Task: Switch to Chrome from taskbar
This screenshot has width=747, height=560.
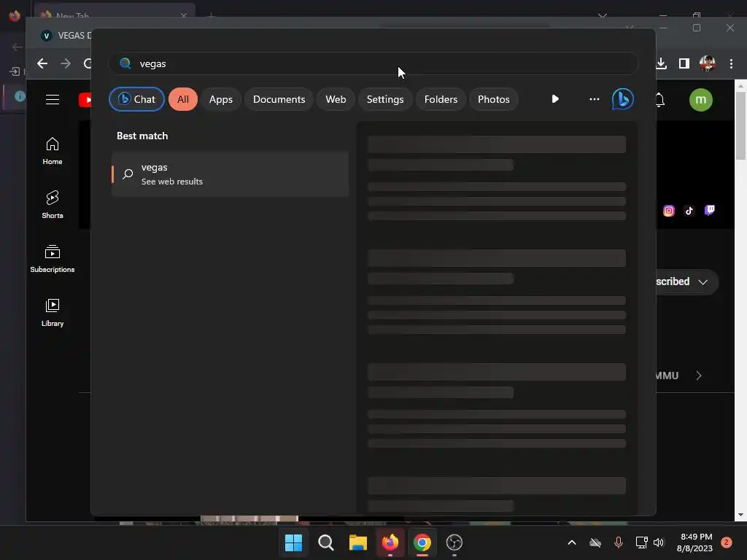Action: pyautogui.click(x=422, y=542)
